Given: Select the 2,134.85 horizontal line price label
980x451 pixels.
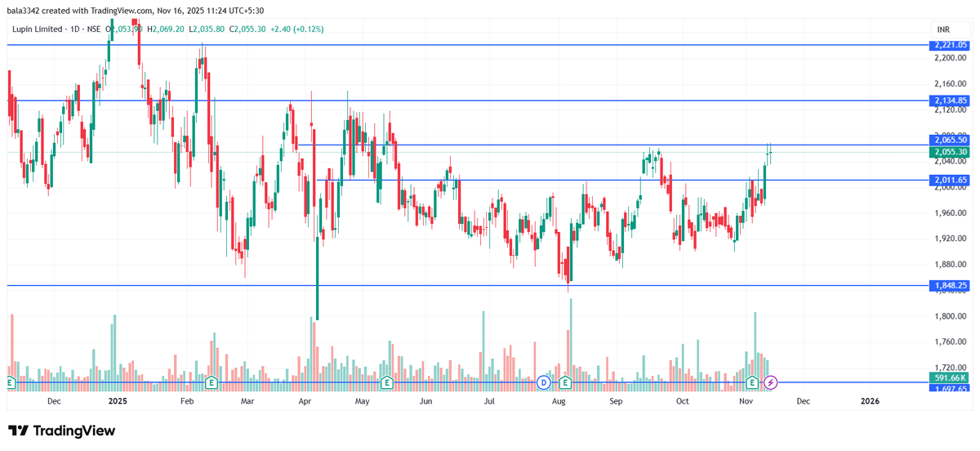Looking at the screenshot, I should click(x=950, y=100).
